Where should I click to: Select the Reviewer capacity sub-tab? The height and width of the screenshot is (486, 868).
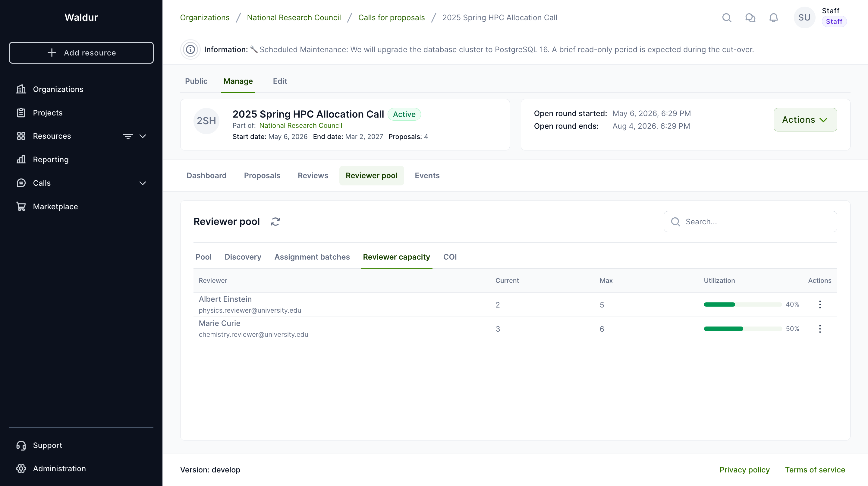coord(396,257)
